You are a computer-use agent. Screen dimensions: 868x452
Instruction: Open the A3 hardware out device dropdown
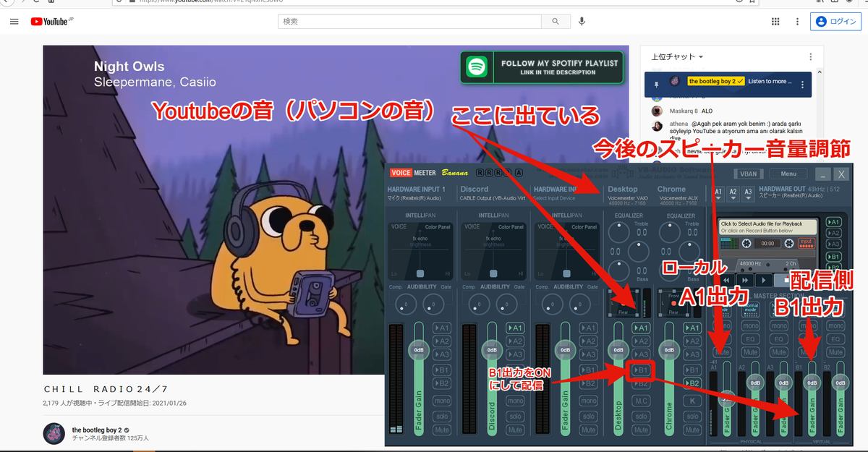[x=748, y=193]
